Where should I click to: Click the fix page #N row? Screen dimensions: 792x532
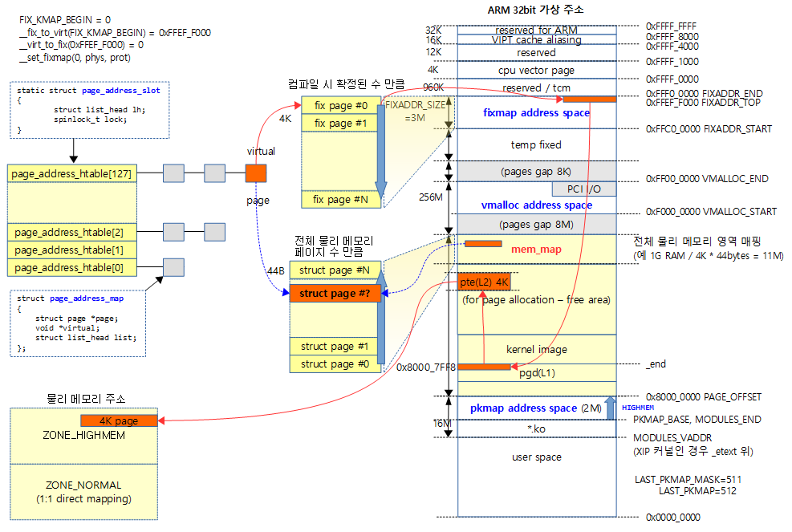[340, 200]
